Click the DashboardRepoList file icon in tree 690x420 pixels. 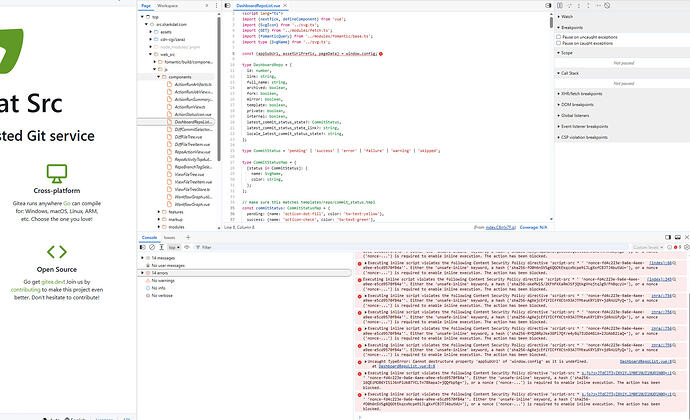click(169, 122)
